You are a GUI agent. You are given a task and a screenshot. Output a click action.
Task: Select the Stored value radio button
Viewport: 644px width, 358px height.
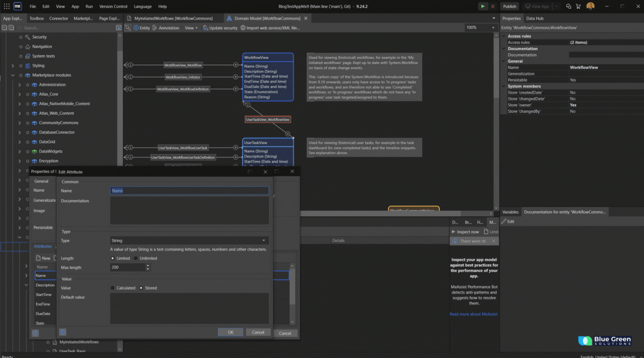pyautogui.click(x=141, y=288)
